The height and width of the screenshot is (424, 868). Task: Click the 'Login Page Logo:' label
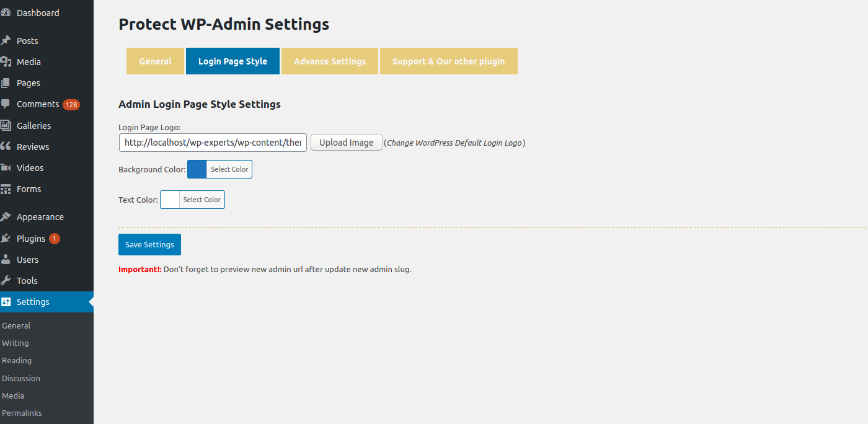click(x=149, y=127)
